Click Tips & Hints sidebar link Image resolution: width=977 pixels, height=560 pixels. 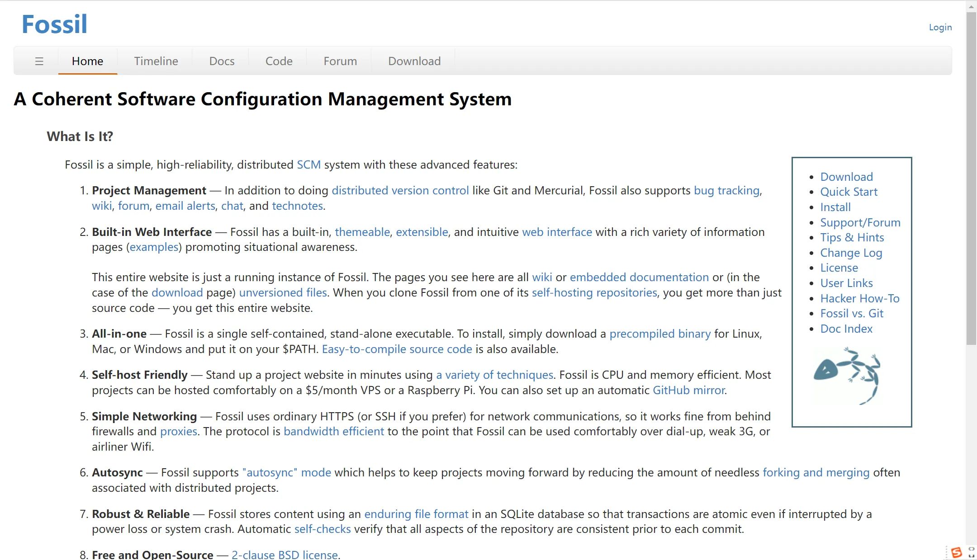pos(852,237)
